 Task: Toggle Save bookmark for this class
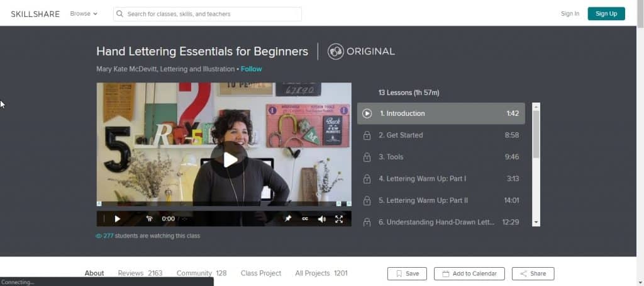pyautogui.click(x=407, y=273)
